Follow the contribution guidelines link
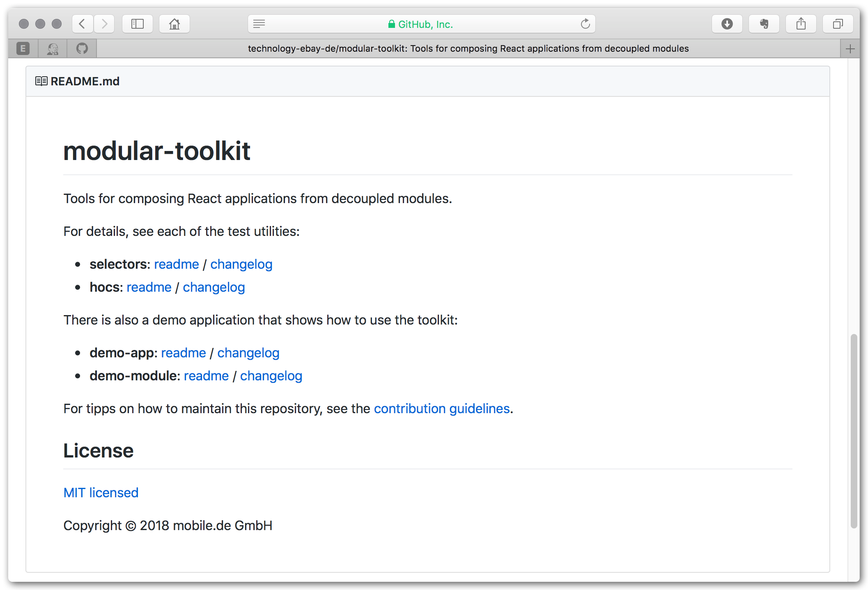Image resolution: width=868 pixels, height=590 pixels. tap(442, 409)
